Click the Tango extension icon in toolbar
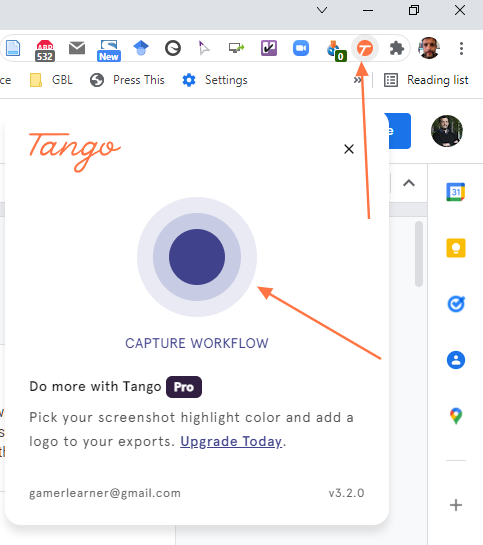 [365, 48]
